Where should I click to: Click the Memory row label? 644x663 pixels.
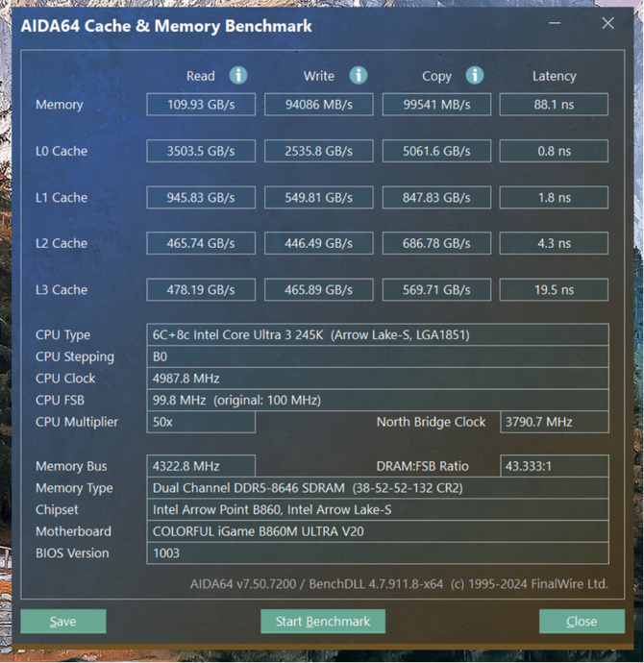60,105
